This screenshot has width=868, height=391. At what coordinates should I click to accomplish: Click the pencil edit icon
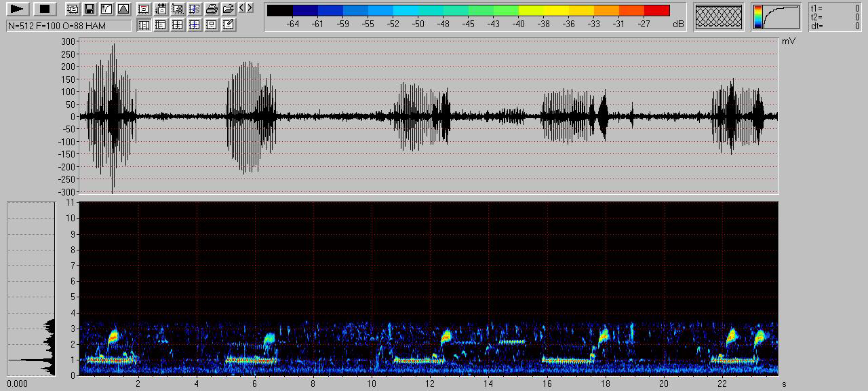229,24
